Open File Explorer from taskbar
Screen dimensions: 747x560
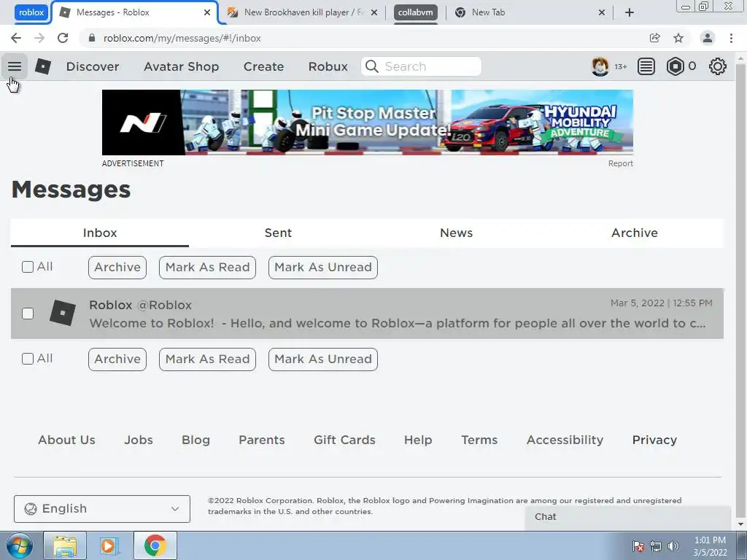tap(65, 545)
